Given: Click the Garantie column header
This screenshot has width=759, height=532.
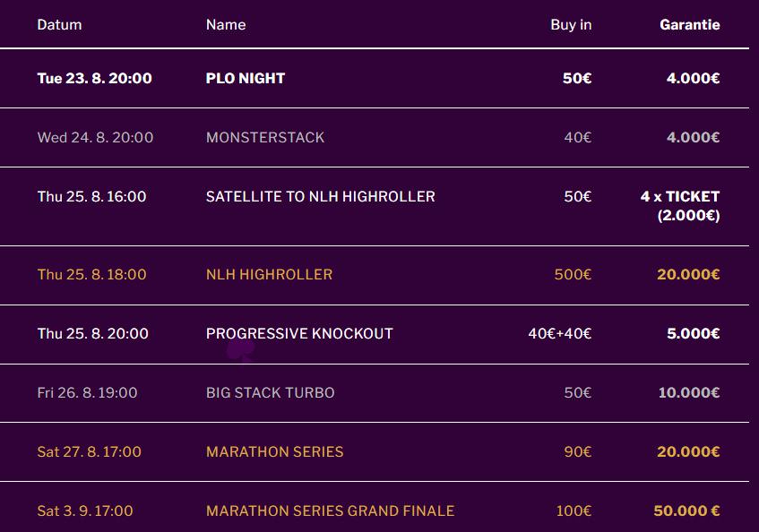Looking at the screenshot, I should 690,24.
